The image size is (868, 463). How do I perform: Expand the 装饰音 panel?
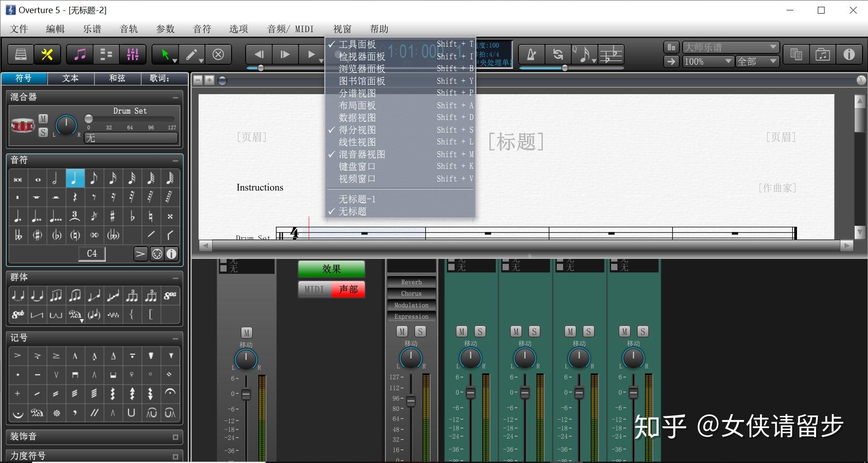click(x=175, y=437)
